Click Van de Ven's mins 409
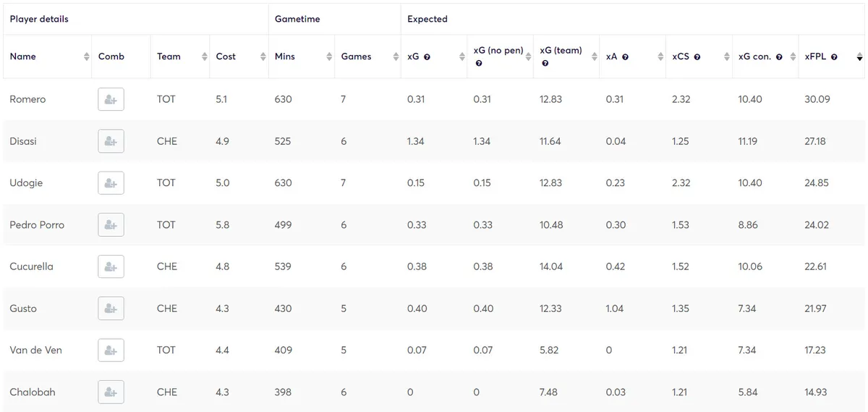The image size is (868, 412). (x=284, y=350)
